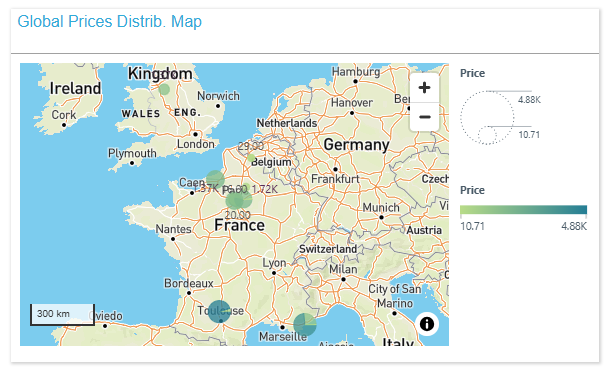Click the 20.00 label above France
This screenshot has width=610, height=372.
(238, 215)
